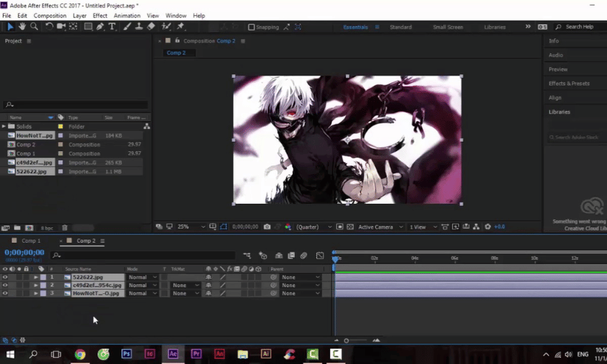Expand the Solids folder in Project panel
607x364 pixels.
[x=4, y=126]
